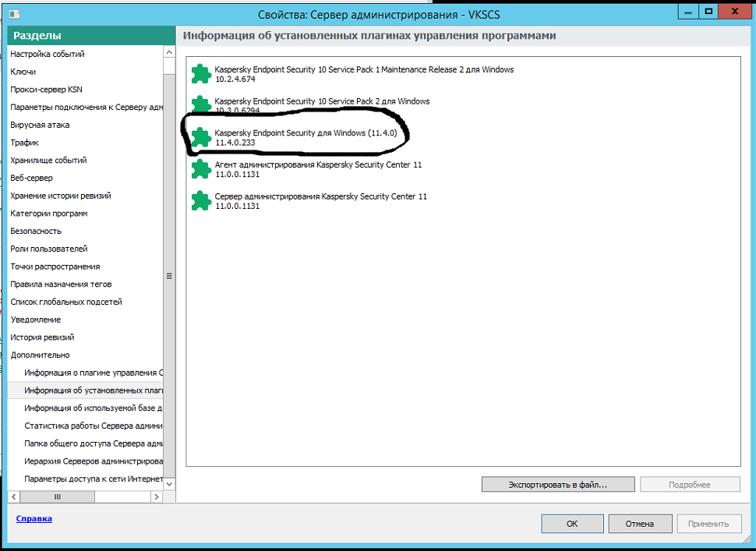Image resolution: width=756 pixels, height=551 pixels.
Task: Click the Подробнее button
Action: pos(690,485)
